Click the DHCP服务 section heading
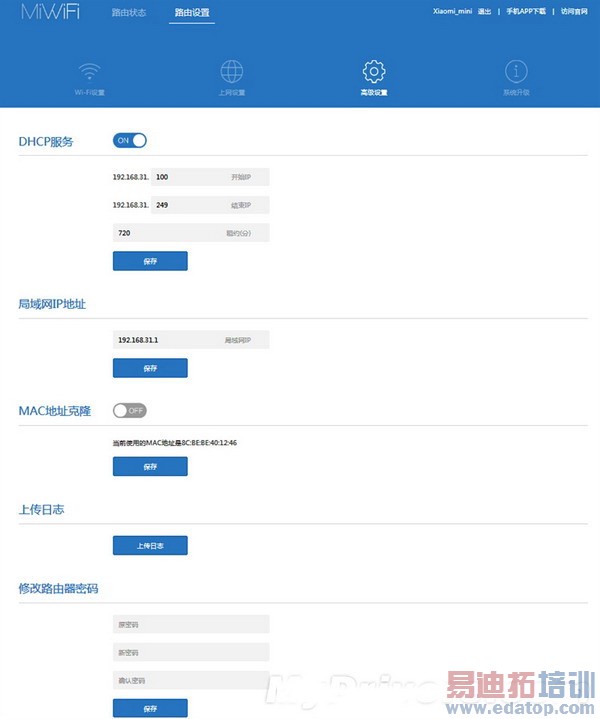Image resolution: width=600 pixels, height=719 pixels. (46, 141)
